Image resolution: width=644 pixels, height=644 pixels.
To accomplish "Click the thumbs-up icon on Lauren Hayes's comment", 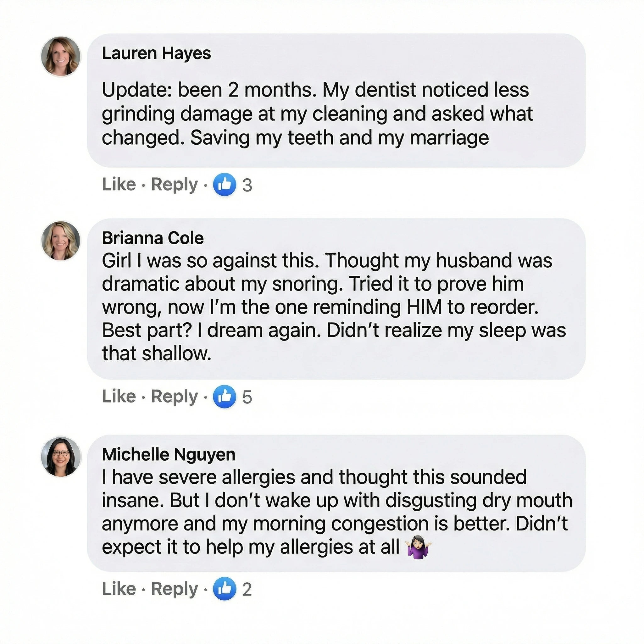I will pyautogui.click(x=225, y=184).
